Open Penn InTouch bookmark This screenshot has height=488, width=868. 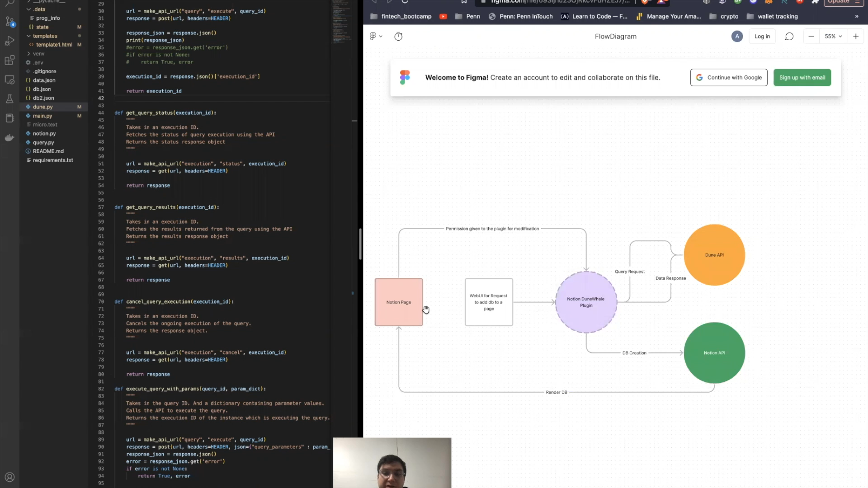coord(520,16)
